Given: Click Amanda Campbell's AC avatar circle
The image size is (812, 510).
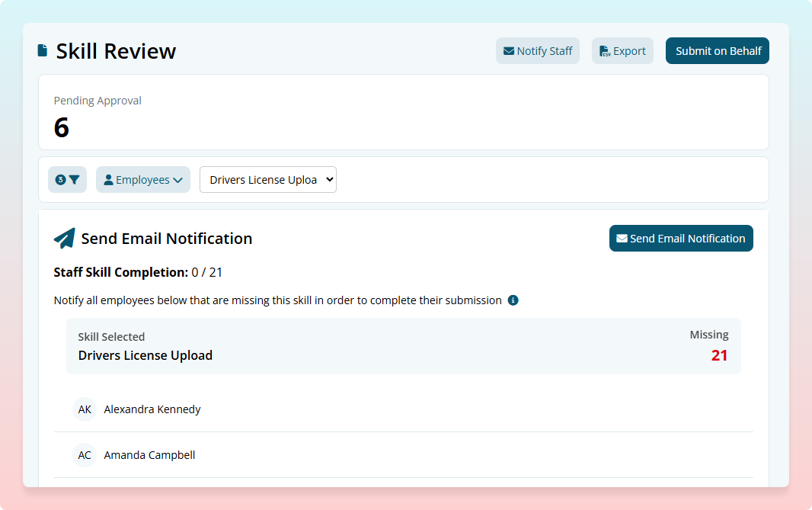Looking at the screenshot, I should point(85,455).
